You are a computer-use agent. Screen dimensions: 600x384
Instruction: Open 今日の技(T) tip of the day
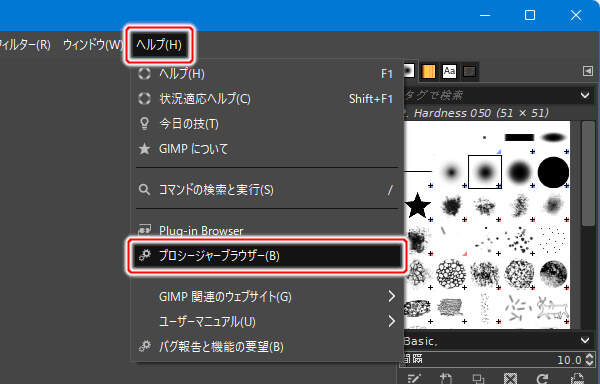[267, 124]
